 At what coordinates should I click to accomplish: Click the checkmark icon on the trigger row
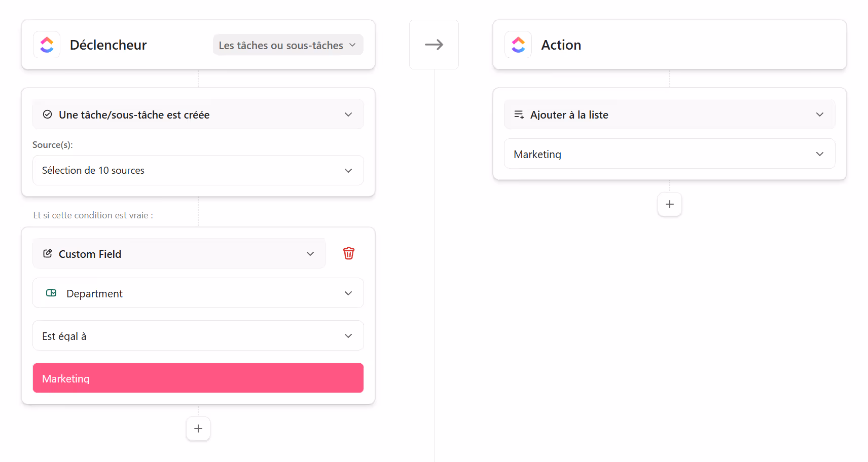coord(47,114)
